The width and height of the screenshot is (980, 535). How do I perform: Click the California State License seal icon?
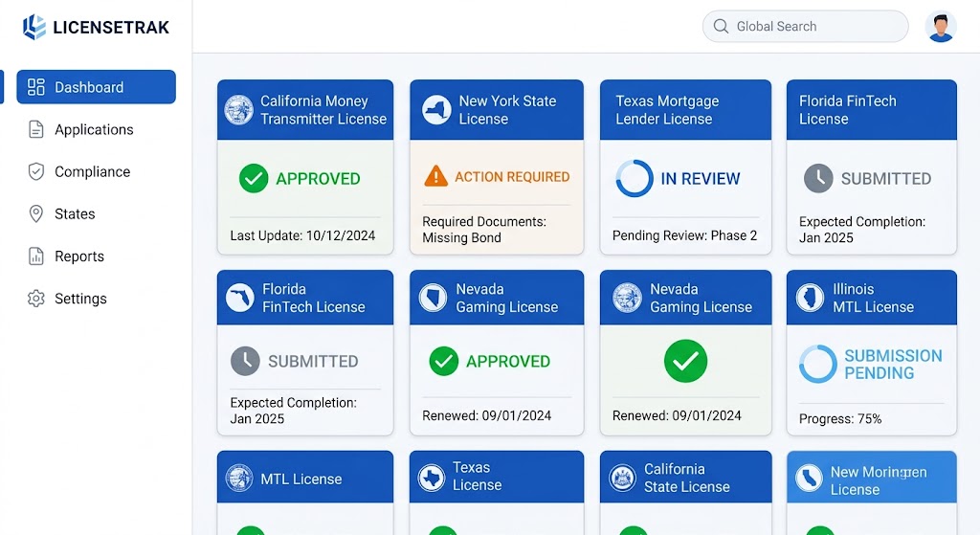coord(622,479)
